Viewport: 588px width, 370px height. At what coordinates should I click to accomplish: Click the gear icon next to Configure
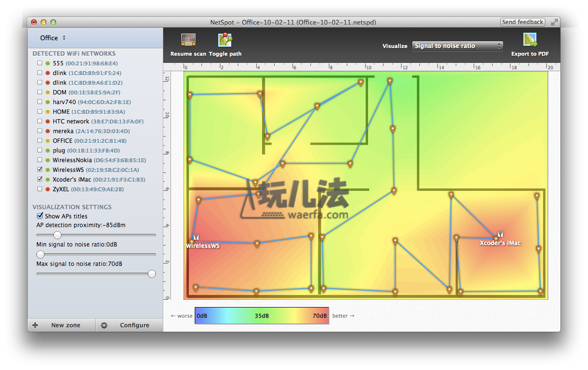[x=104, y=325]
